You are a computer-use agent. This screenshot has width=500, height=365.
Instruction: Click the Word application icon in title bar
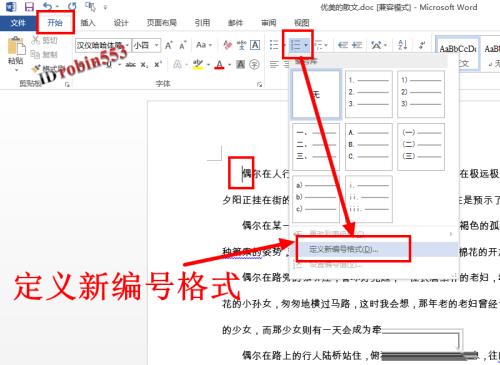click(x=11, y=6)
